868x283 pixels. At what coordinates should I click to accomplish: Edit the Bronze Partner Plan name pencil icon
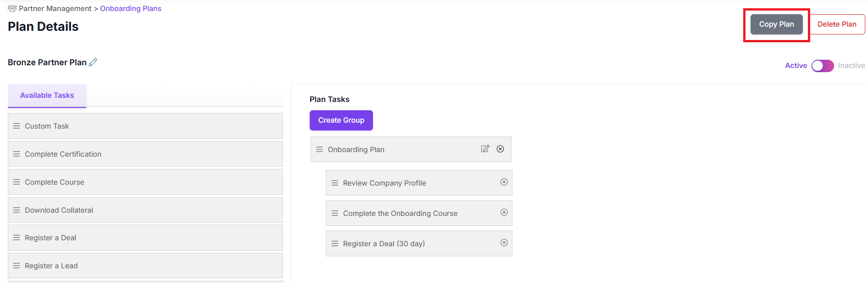coord(93,62)
